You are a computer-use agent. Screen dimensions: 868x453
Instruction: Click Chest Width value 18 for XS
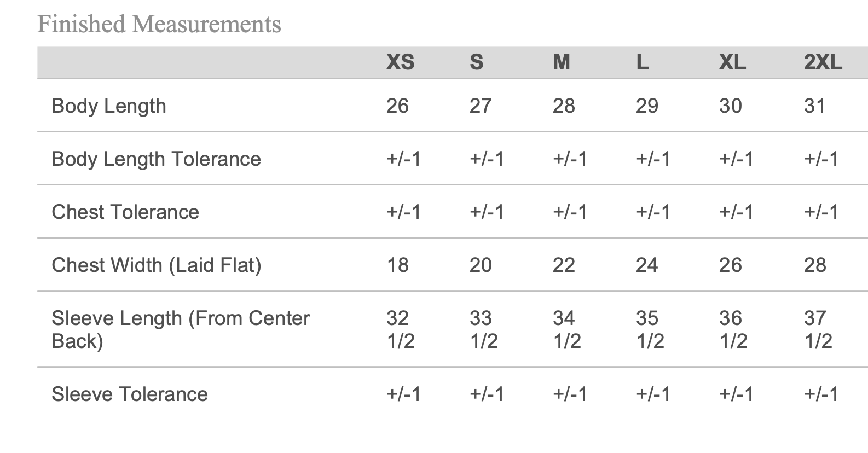398,265
